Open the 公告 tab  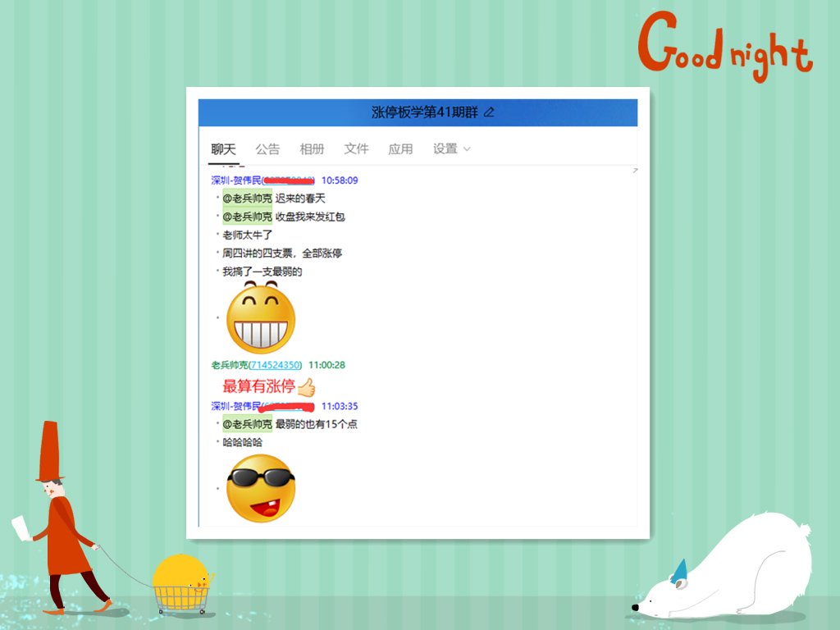[267, 149]
